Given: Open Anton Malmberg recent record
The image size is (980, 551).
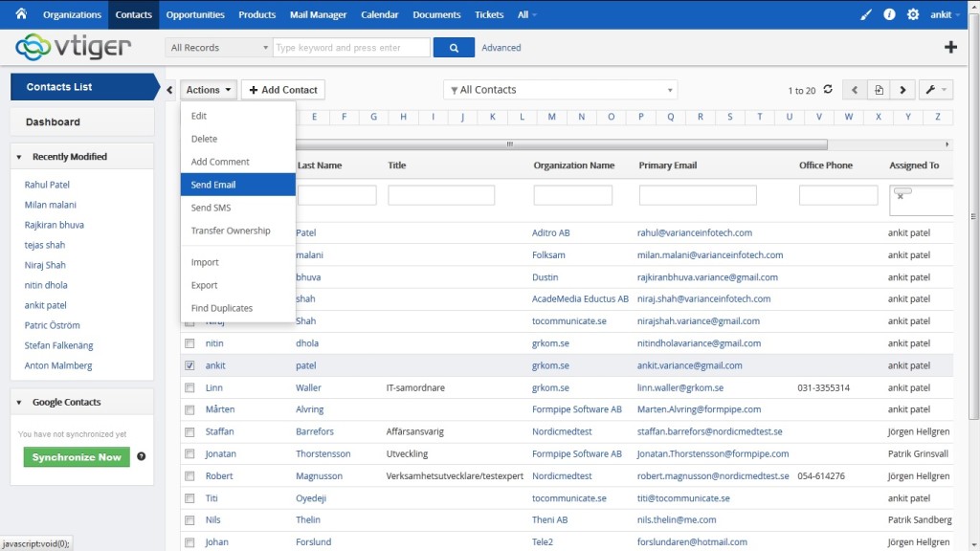Looking at the screenshot, I should click(58, 365).
